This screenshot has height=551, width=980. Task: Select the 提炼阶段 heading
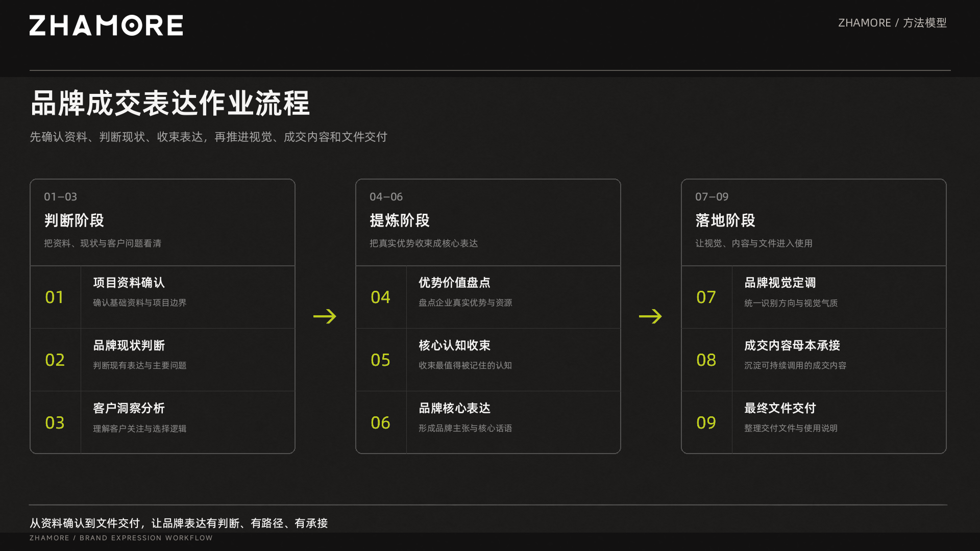pyautogui.click(x=400, y=220)
